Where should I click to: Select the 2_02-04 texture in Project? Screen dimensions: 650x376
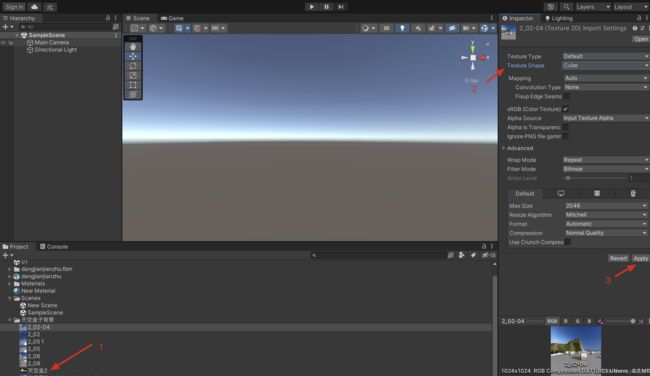pos(39,327)
